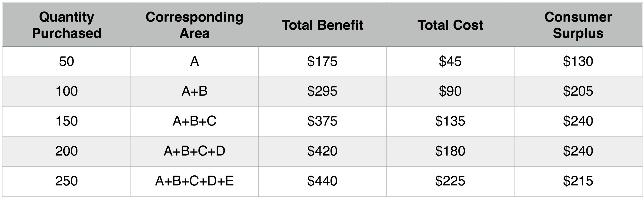
Task: Click the $45 total cost cell
Action: click(x=450, y=62)
